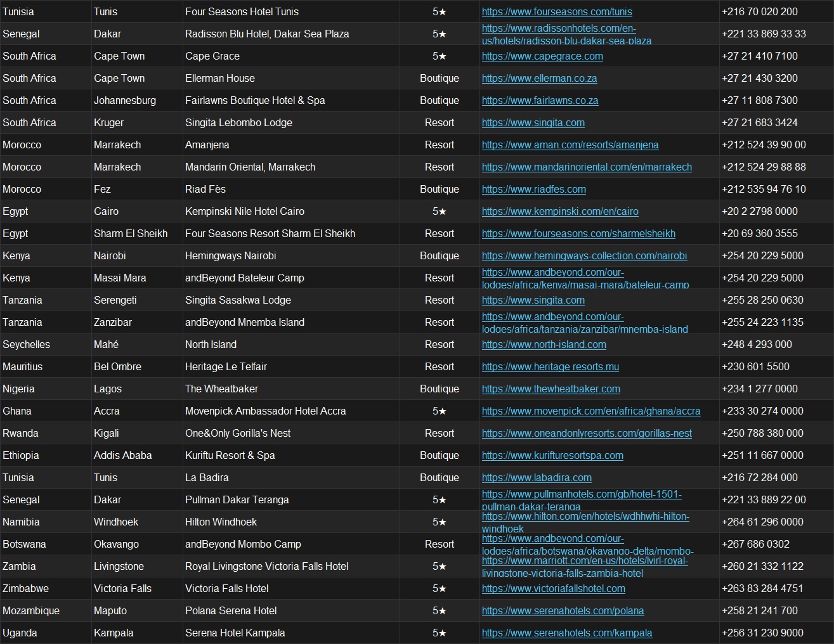Click the "Ghana" country cell
The height and width of the screenshot is (644, 834).
click(46, 411)
